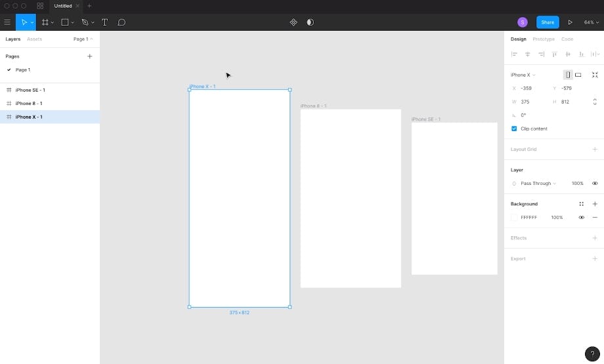The height and width of the screenshot is (364, 604).
Task: Click the width field showing 375
Action: (x=528, y=102)
